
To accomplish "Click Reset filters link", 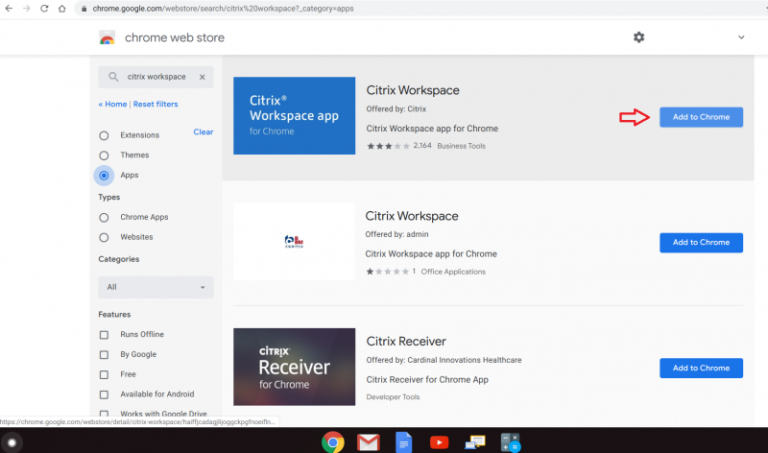I will click(x=156, y=104).
